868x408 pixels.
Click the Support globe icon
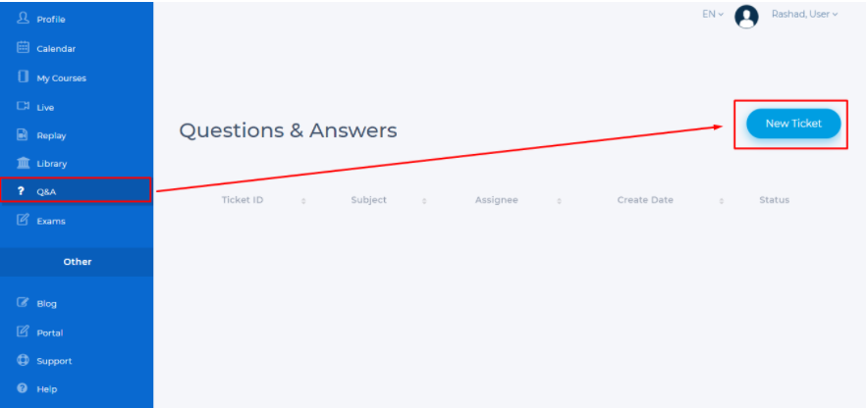(23, 361)
